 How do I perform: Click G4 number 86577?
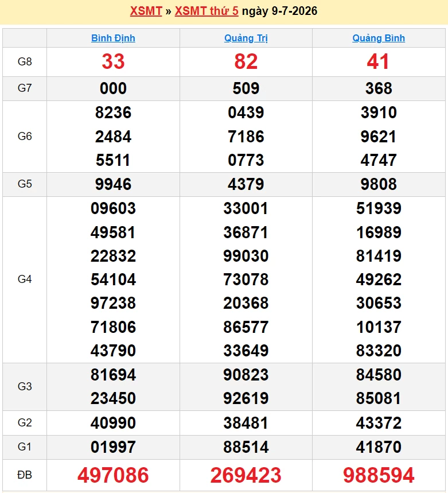pyautogui.click(x=246, y=327)
